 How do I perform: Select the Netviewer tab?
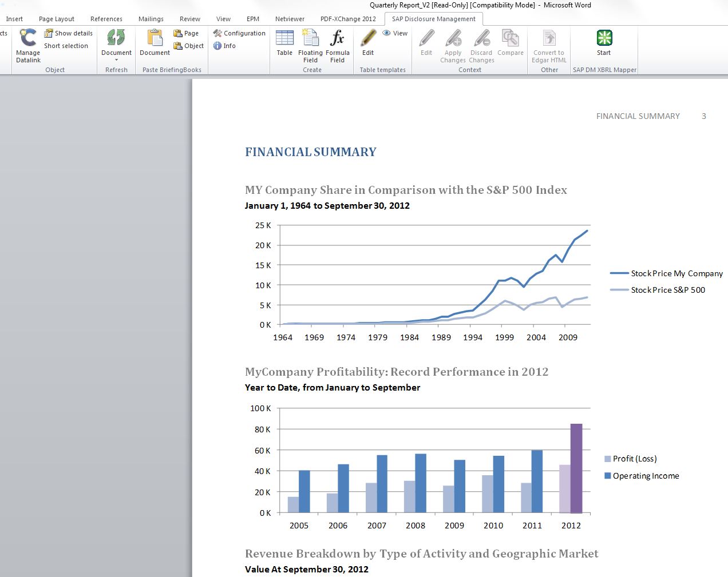point(290,19)
